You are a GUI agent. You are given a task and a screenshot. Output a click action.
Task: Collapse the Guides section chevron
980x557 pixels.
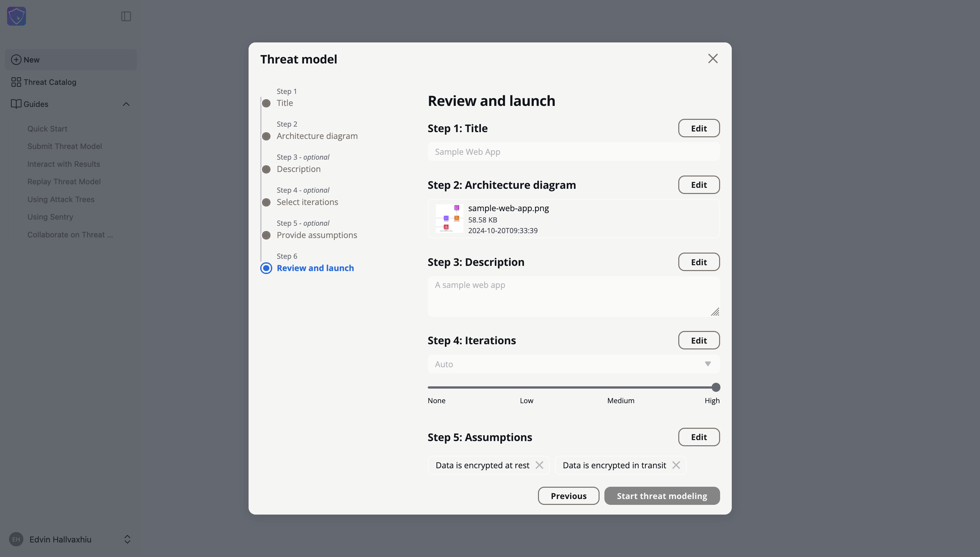126,104
